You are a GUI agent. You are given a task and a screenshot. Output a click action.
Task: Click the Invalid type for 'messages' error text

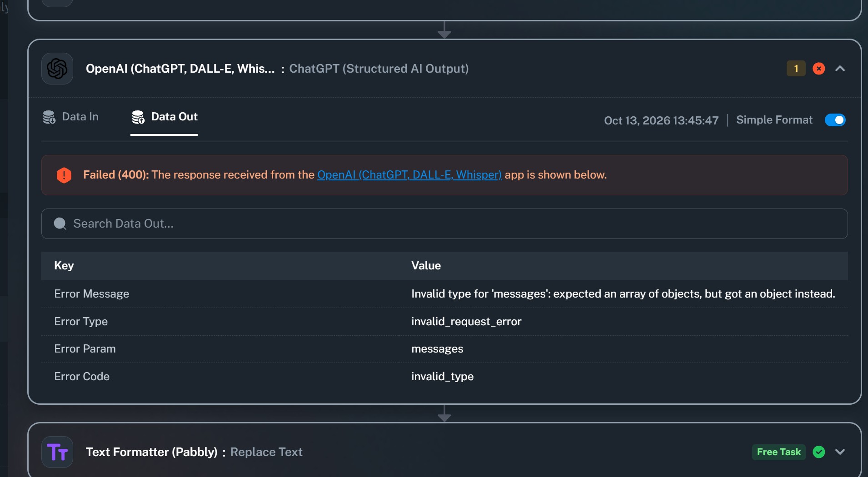623,294
